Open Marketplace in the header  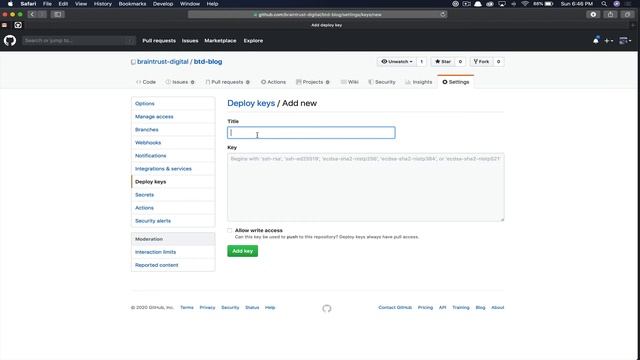click(220, 41)
